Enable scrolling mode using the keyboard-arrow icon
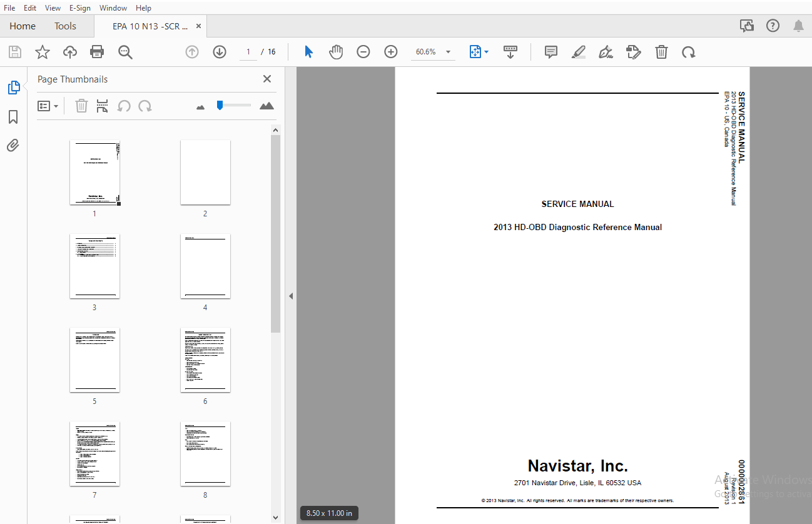The image size is (812, 524). coord(510,52)
